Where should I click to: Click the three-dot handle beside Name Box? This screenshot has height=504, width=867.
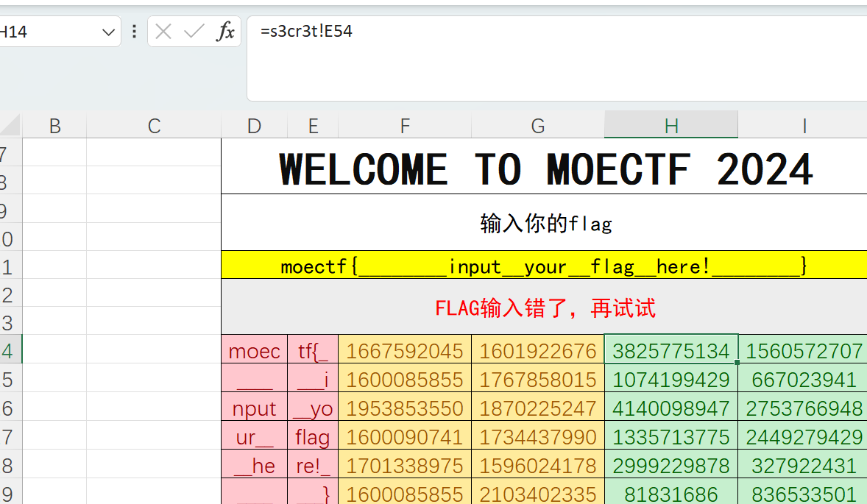[134, 32]
